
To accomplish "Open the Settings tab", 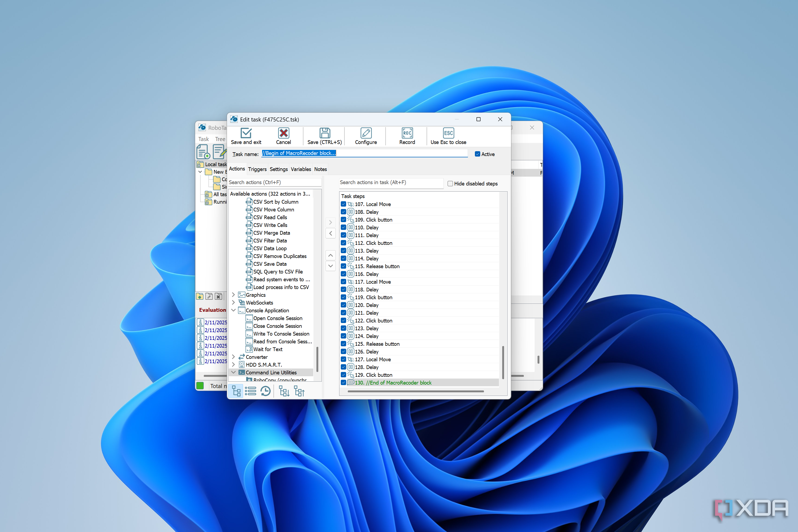I will pos(279,169).
